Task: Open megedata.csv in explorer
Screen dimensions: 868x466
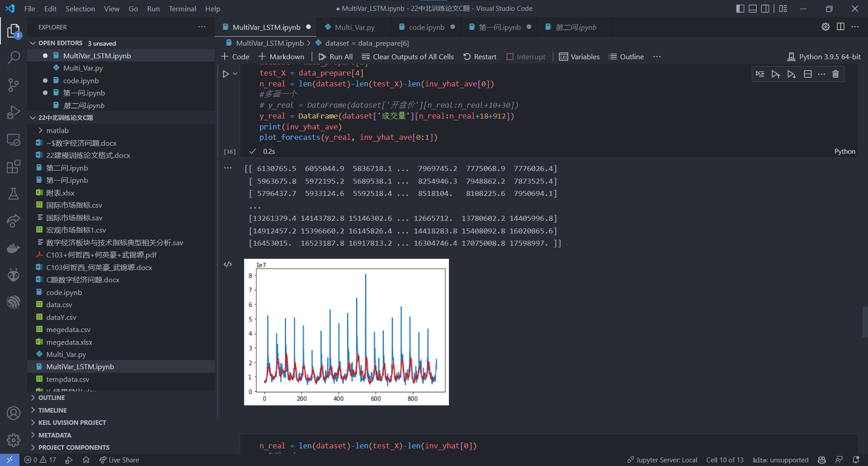Action: pyautogui.click(x=68, y=329)
